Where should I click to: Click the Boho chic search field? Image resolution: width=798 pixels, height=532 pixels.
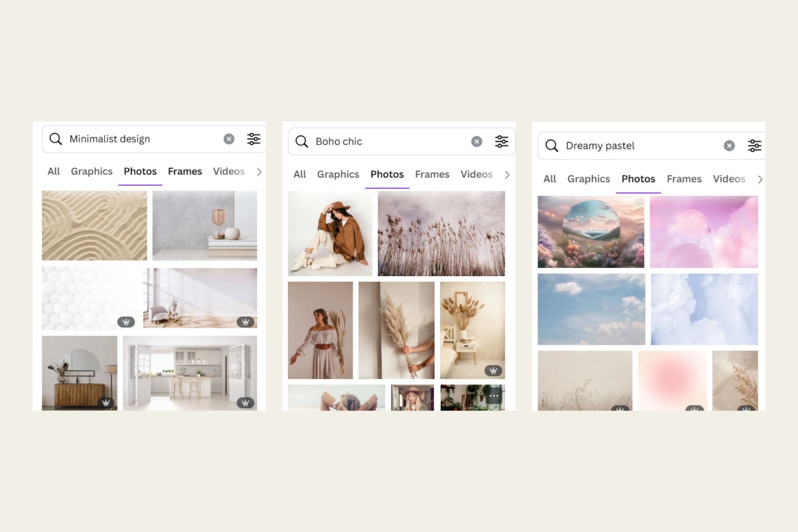tap(401, 142)
